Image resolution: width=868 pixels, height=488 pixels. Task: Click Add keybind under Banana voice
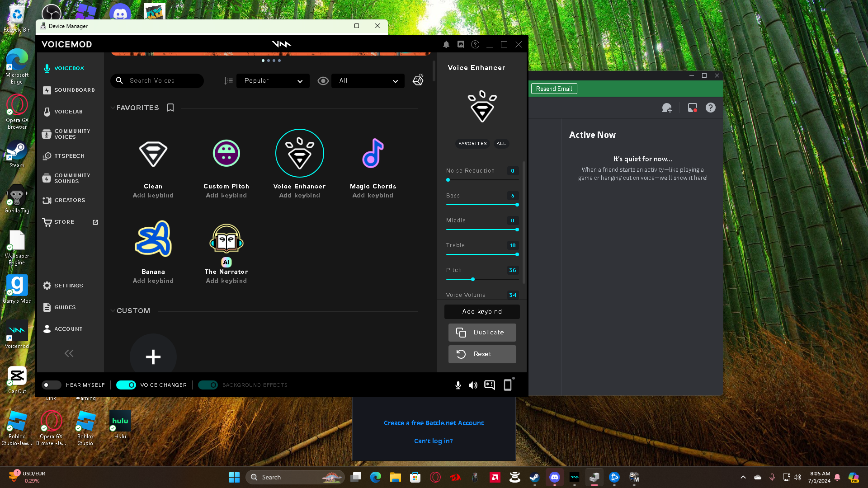153,281
